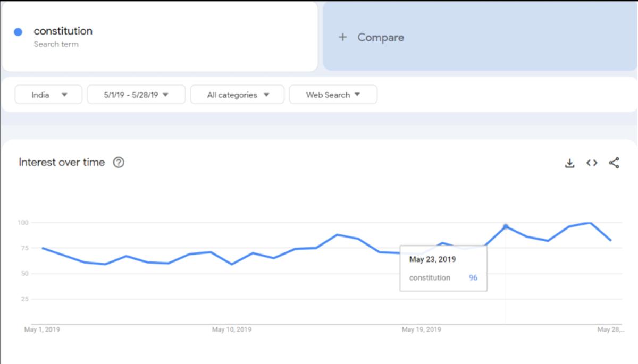638x364 pixels.
Task: Click the Interest over time heading
Action: coord(62,163)
